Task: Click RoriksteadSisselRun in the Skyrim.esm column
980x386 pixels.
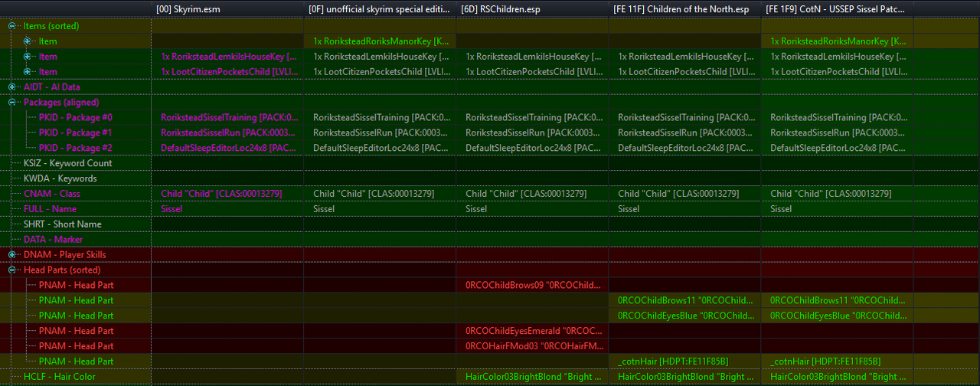Action: coord(228,133)
